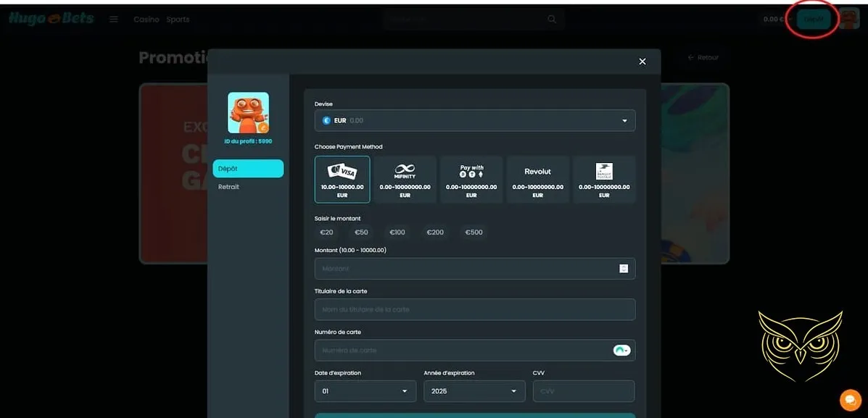Viewport: 868px width, 418px height.
Task: Click the search magnifier icon
Action: click(x=551, y=19)
